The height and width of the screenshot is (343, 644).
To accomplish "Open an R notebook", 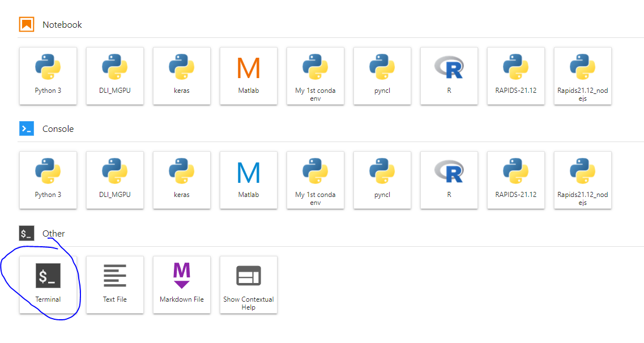I will point(449,76).
